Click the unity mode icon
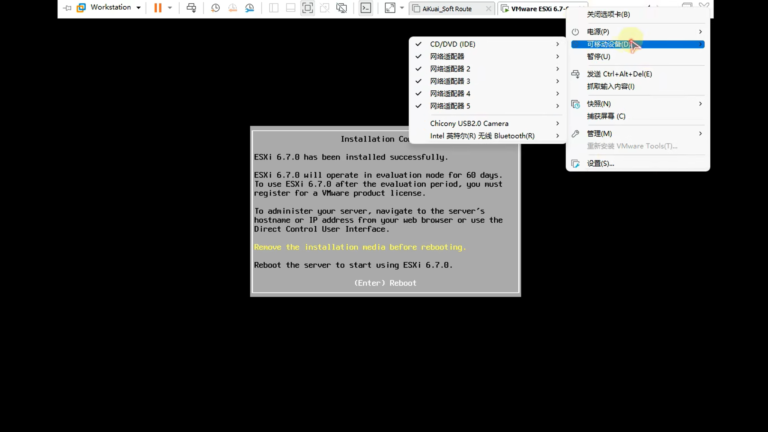Viewport: 768px width, 432px height. tap(324, 8)
